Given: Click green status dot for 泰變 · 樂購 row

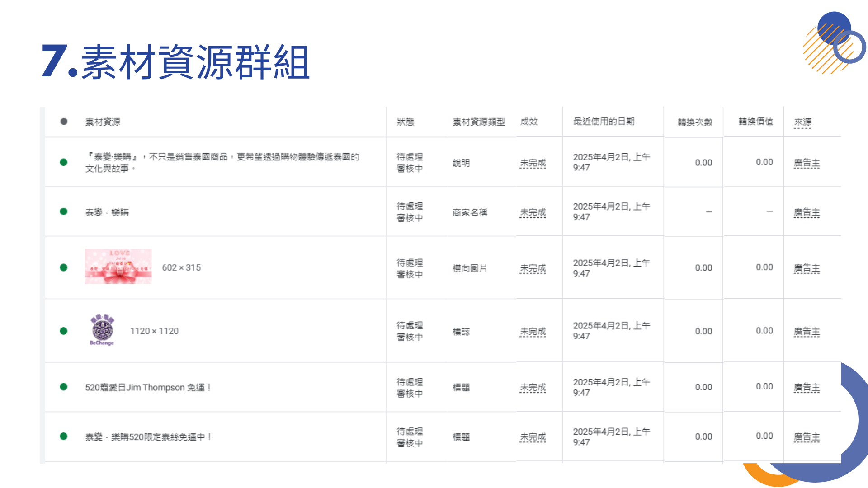Looking at the screenshot, I should [64, 211].
